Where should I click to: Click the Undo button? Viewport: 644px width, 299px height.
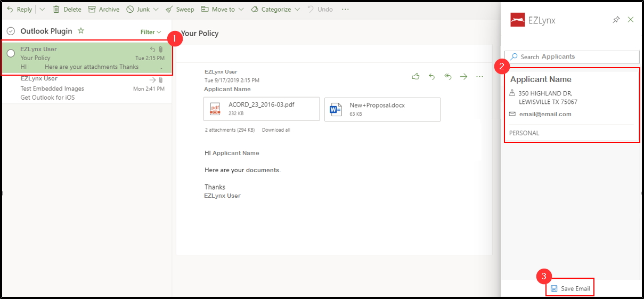pos(320,9)
